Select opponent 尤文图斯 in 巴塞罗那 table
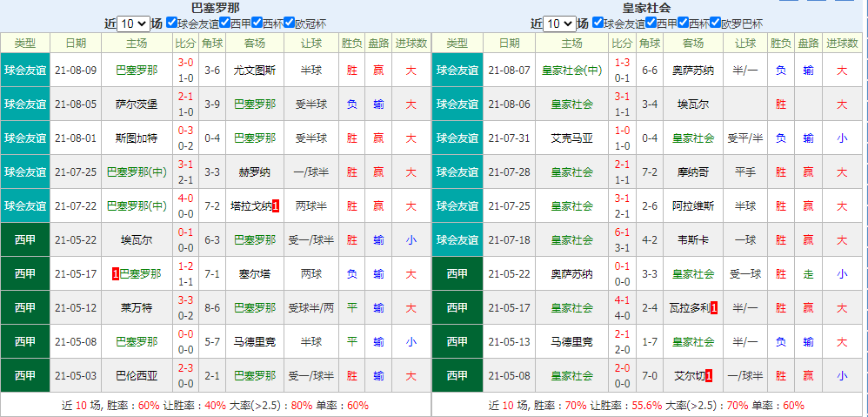Viewport: 868px width, 417px height. pyautogui.click(x=255, y=71)
